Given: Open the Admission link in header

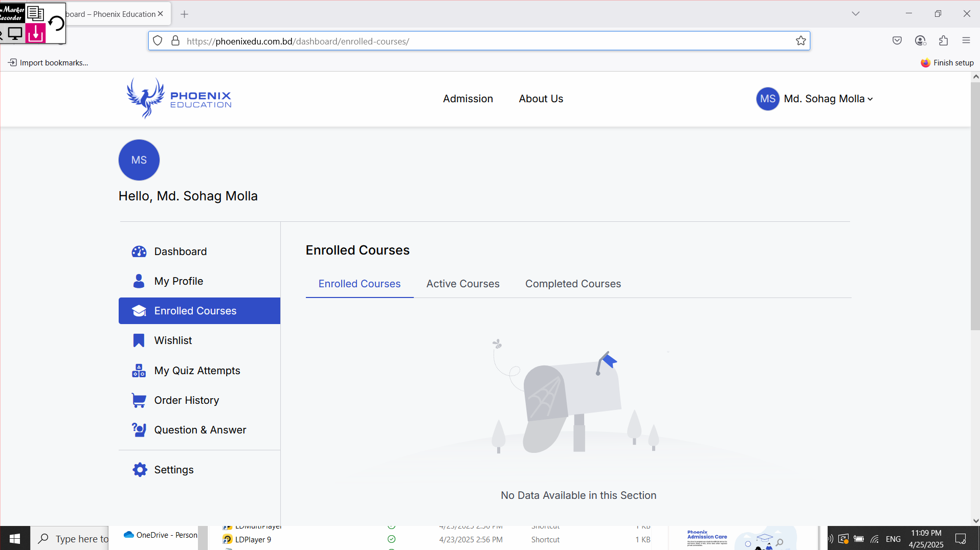Looking at the screenshot, I should click(467, 99).
